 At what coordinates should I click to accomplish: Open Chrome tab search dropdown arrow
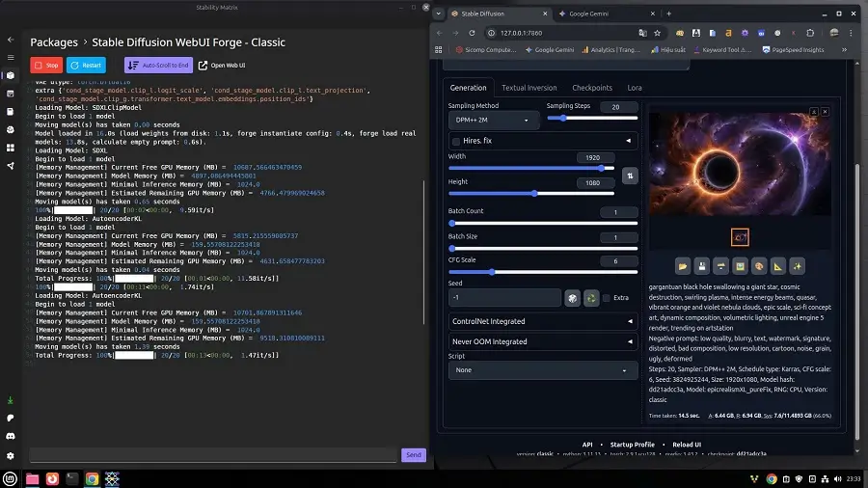(439, 14)
